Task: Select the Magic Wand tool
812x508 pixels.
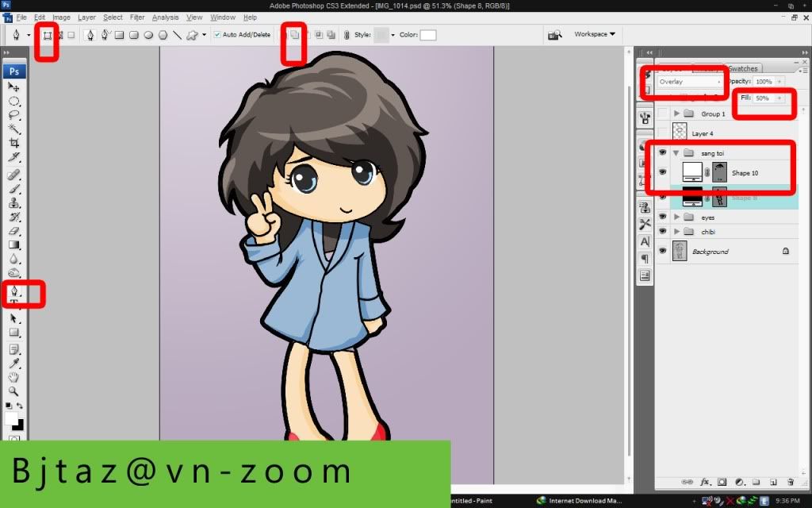Action: pyautogui.click(x=14, y=129)
